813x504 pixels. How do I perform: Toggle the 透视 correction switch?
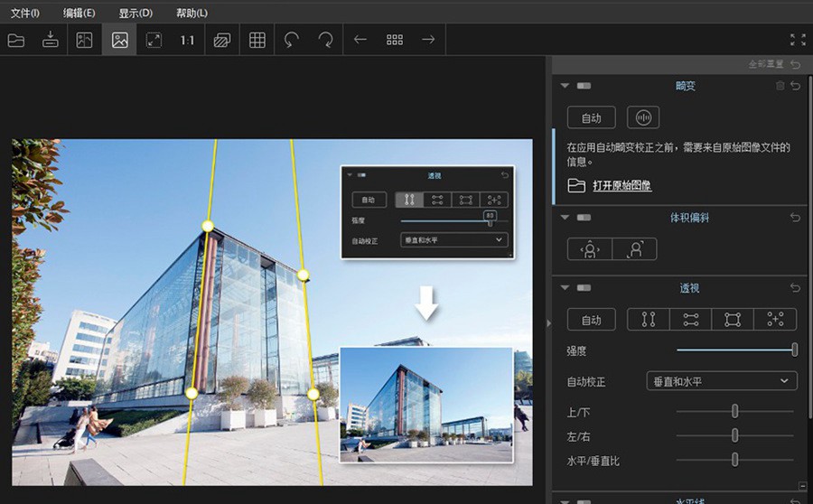point(584,287)
